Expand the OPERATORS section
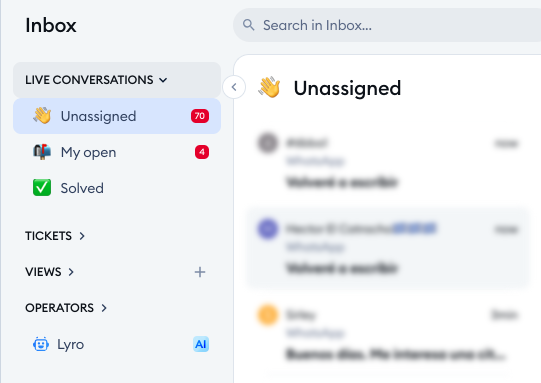The width and height of the screenshot is (541, 383). pos(66,308)
